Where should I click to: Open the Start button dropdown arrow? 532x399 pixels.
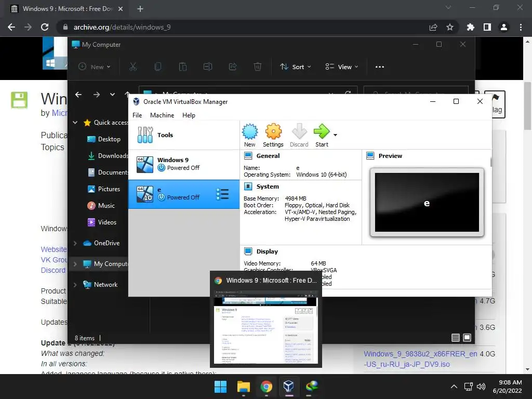(335, 135)
